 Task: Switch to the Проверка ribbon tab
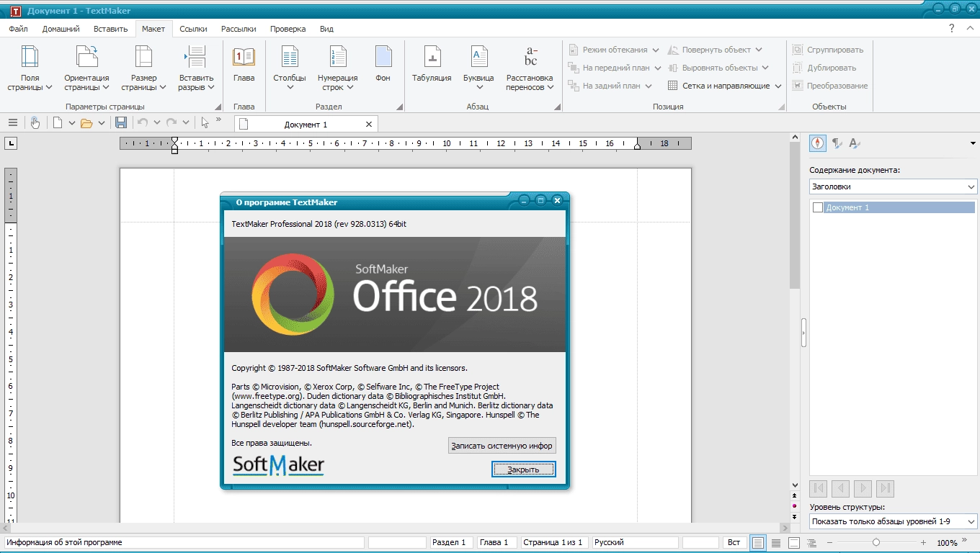[x=288, y=29]
